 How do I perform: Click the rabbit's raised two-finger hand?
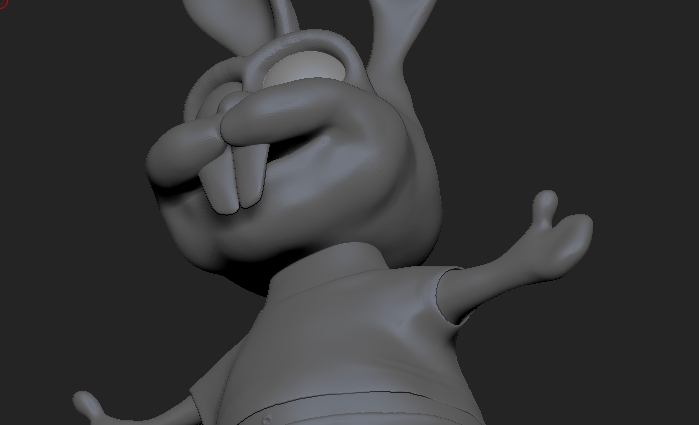tap(563, 234)
